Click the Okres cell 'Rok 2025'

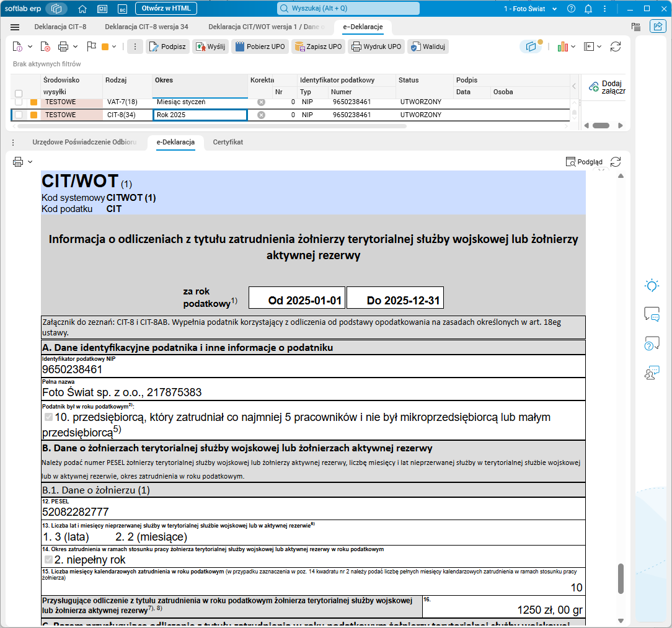click(x=200, y=115)
